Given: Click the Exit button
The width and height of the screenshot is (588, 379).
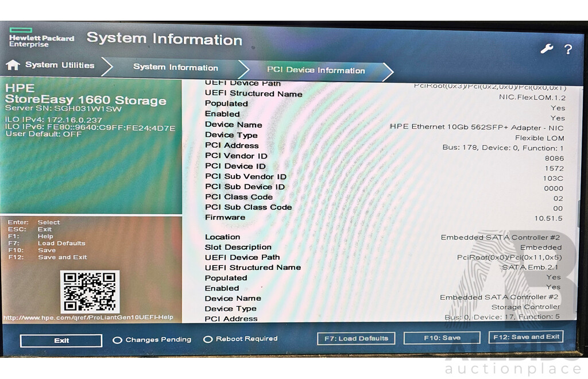Looking at the screenshot, I should [61, 341].
